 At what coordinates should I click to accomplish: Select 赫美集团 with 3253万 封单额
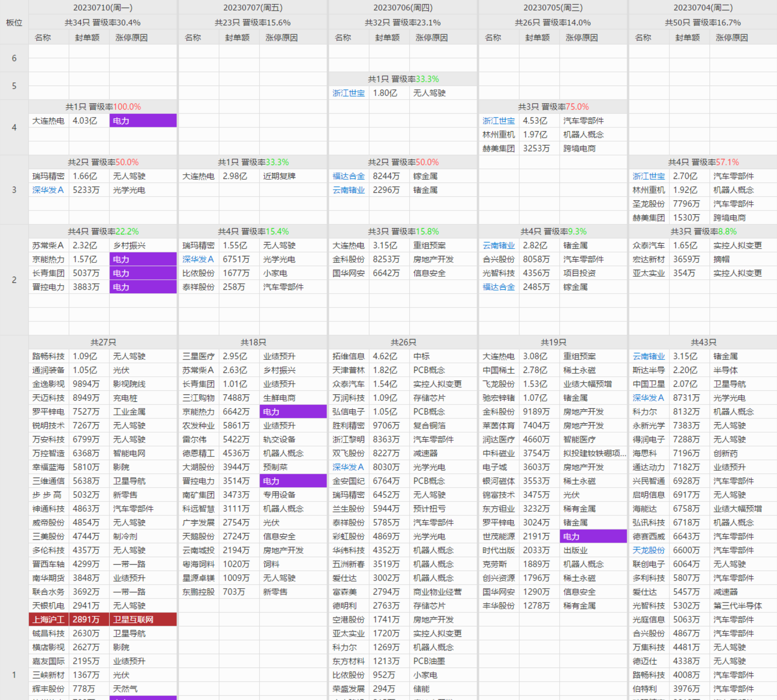499,149
